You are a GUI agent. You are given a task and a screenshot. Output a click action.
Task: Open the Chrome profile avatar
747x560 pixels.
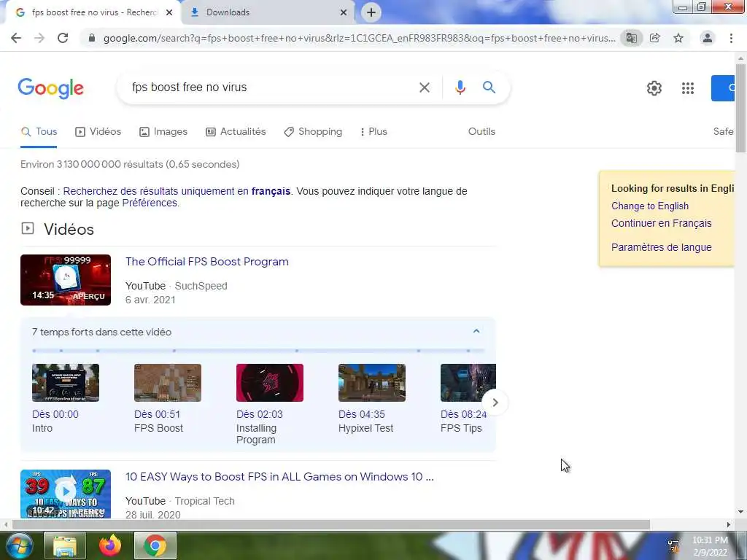tap(708, 38)
